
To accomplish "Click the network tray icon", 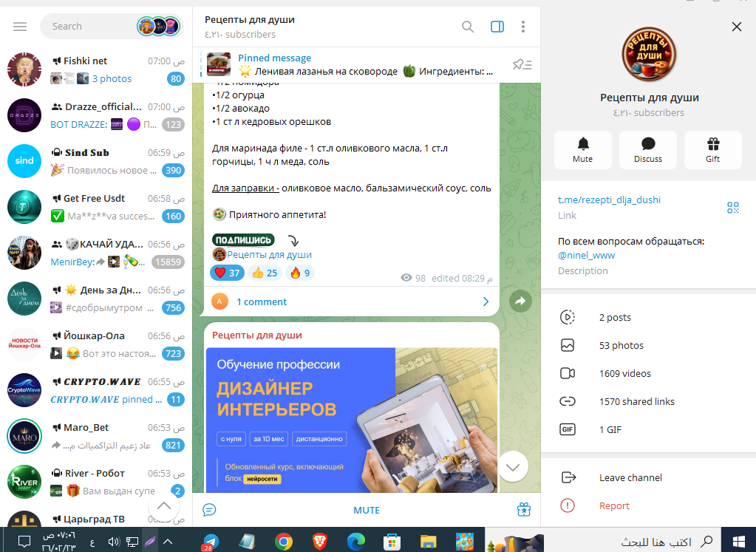I will (x=132, y=542).
